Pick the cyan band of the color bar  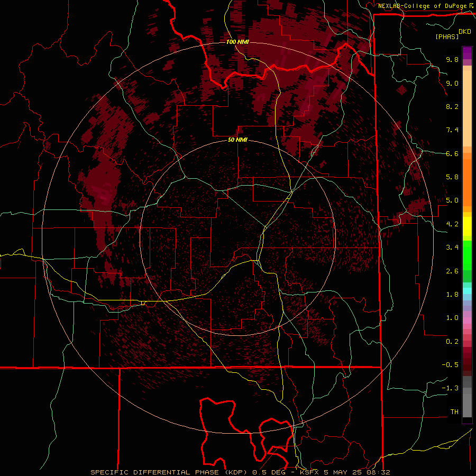click(x=467, y=291)
